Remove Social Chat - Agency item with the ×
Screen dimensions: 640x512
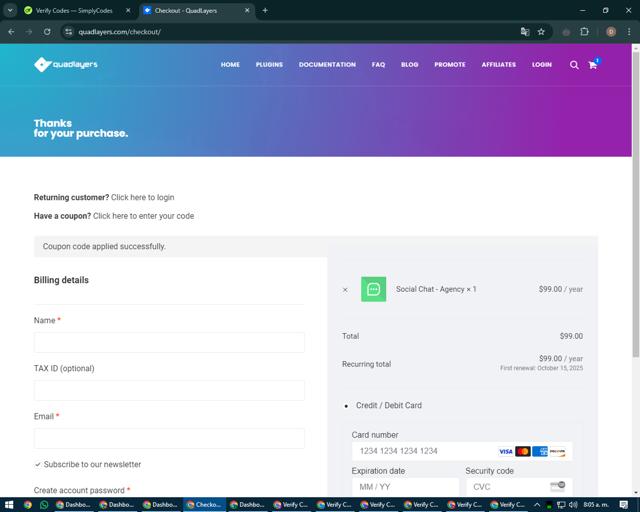point(345,289)
